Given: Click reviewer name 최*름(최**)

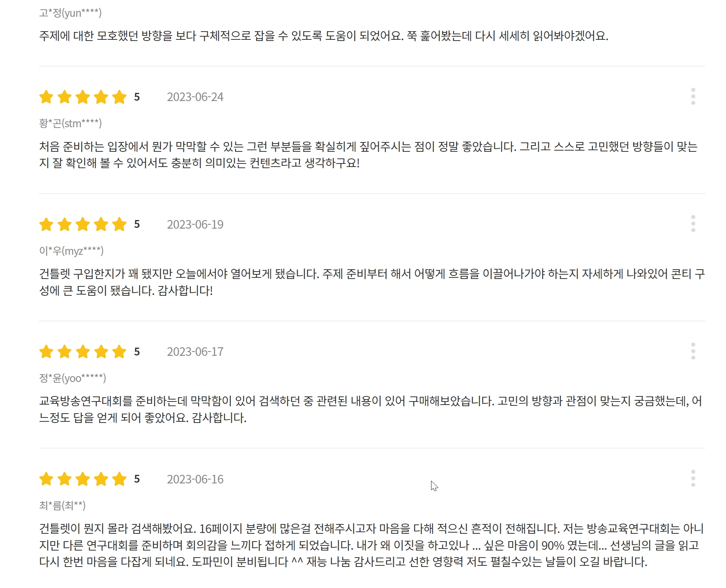Looking at the screenshot, I should point(62,505).
